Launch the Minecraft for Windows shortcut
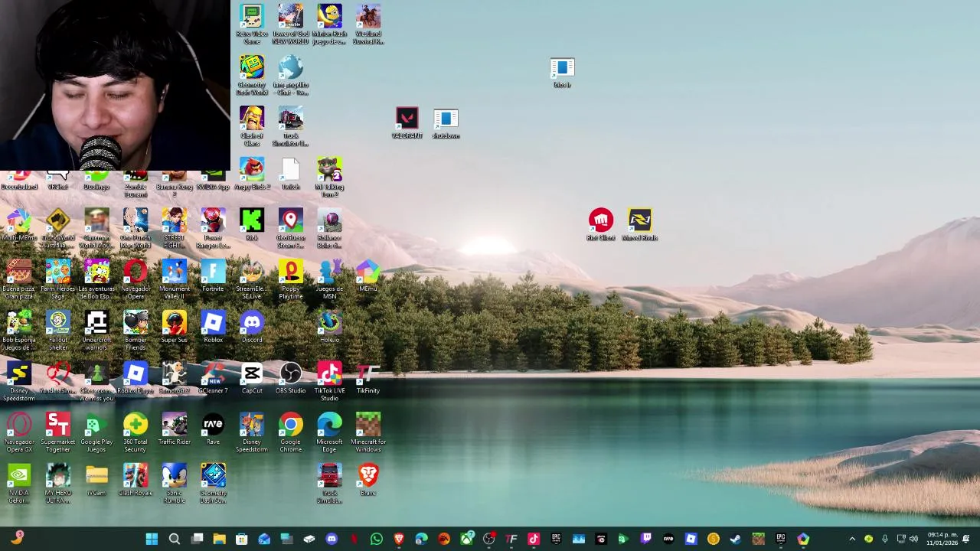This screenshot has height=551, width=980. coord(368,432)
